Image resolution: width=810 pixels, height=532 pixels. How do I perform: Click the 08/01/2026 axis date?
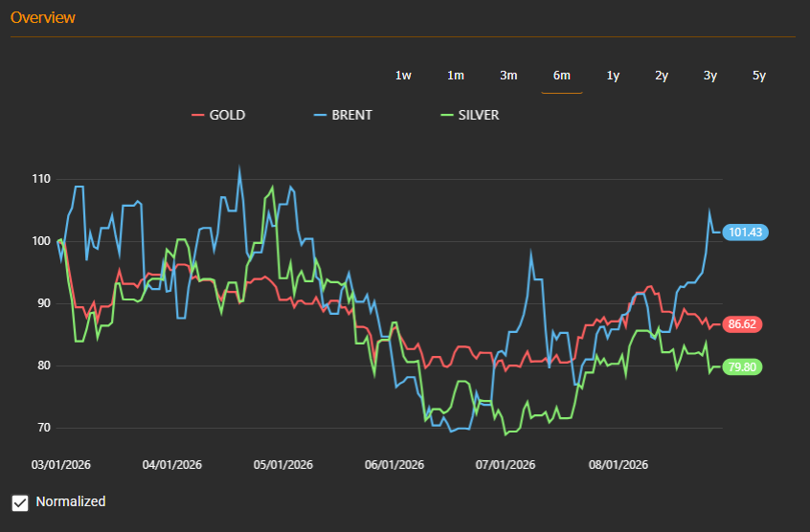click(619, 465)
